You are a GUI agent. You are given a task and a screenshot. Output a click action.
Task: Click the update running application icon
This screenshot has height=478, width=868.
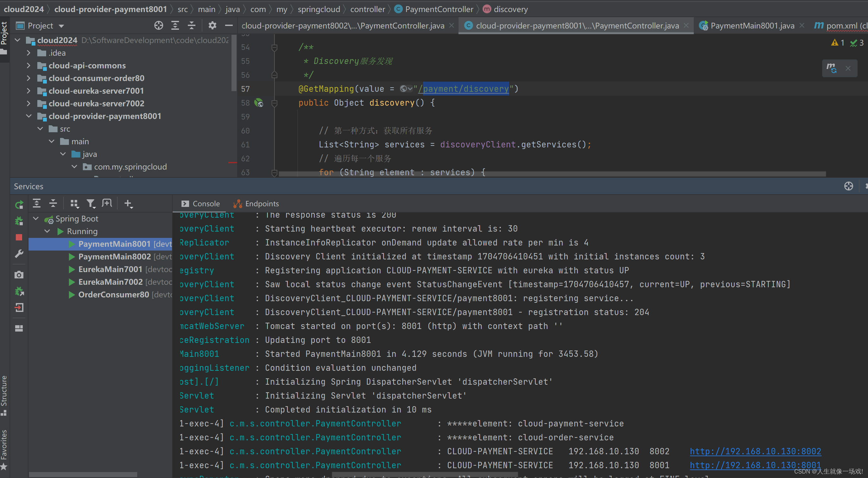pos(19,291)
